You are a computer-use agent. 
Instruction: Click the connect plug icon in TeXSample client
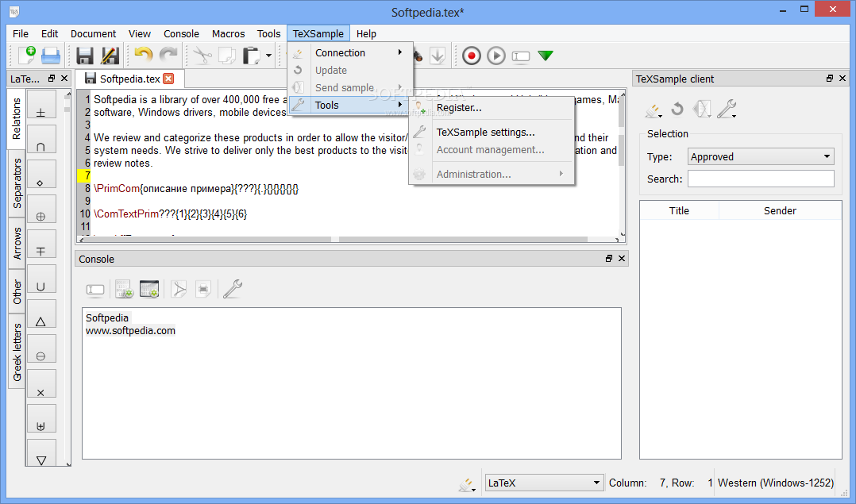point(653,111)
